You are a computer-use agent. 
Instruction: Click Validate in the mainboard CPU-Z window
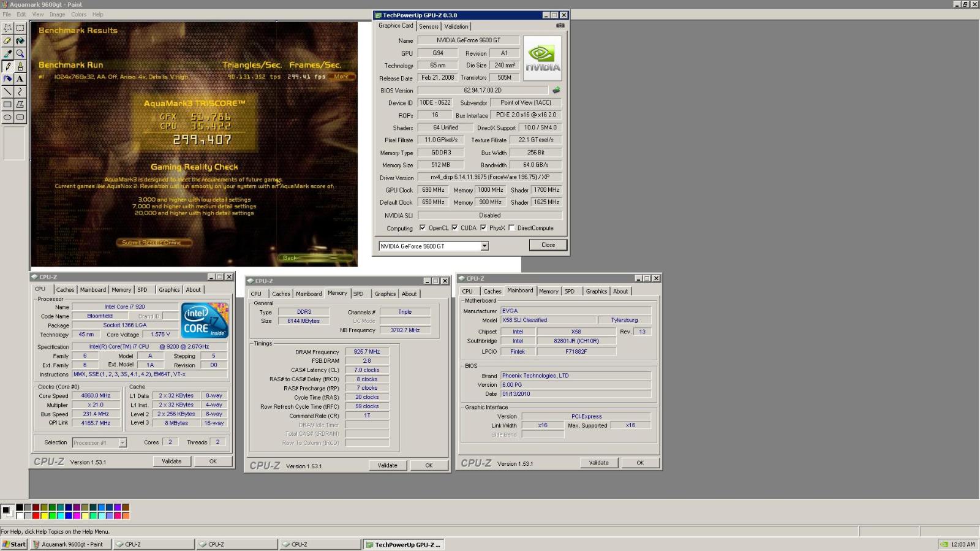pyautogui.click(x=598, y=463)
